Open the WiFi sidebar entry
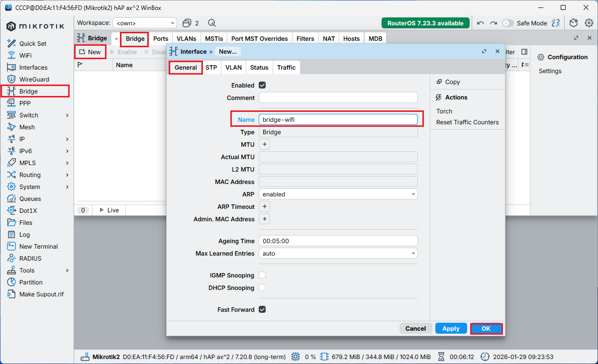 coord(25,56)
